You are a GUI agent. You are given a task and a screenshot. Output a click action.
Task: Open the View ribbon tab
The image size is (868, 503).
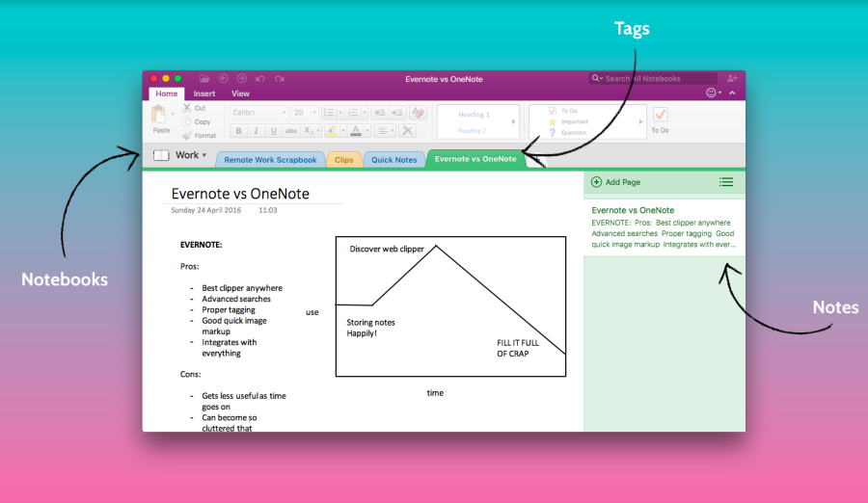[240, 93]
